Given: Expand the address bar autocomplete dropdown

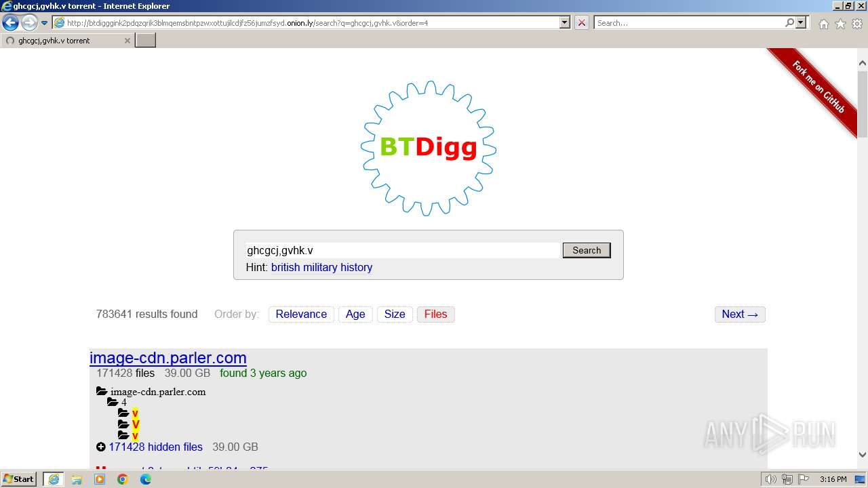Looking at the screenshot, I should [x=565, y=23].
